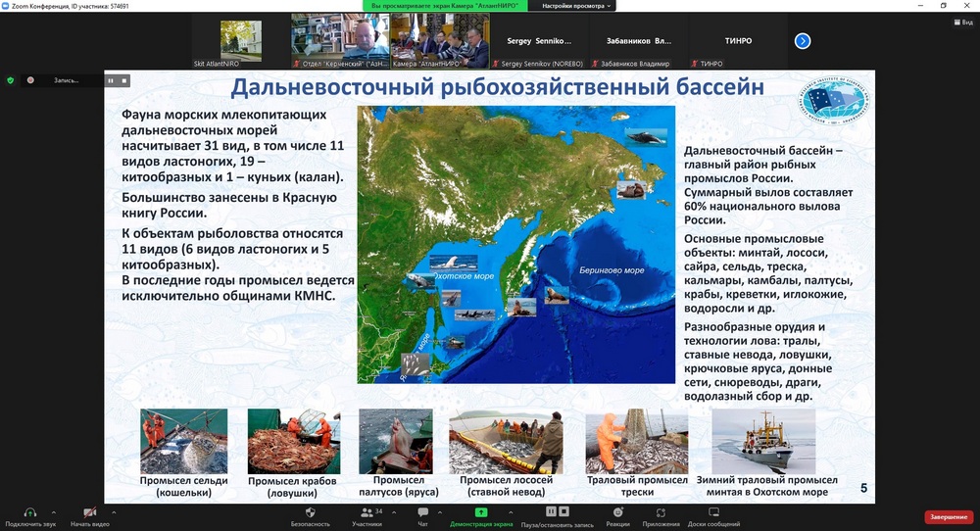The width and height of the screenshot is (980, 531).
Task: Click the Большинство занесены в Красную книгу paragraph
Action: [229, 205]
